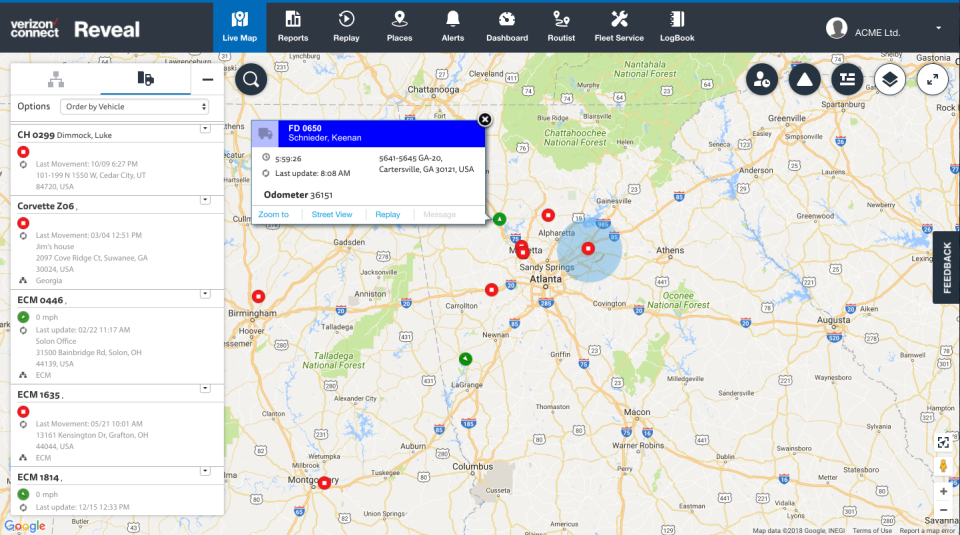Expand the ECM 1635 vehicle options arrow
The image size is (960, 535).
point(205,389)
